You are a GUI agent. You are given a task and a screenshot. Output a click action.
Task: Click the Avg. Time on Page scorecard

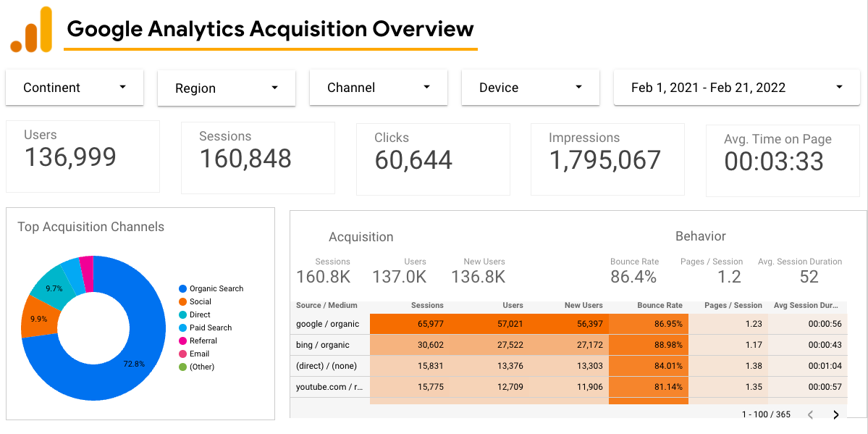(x=783, y=160)
